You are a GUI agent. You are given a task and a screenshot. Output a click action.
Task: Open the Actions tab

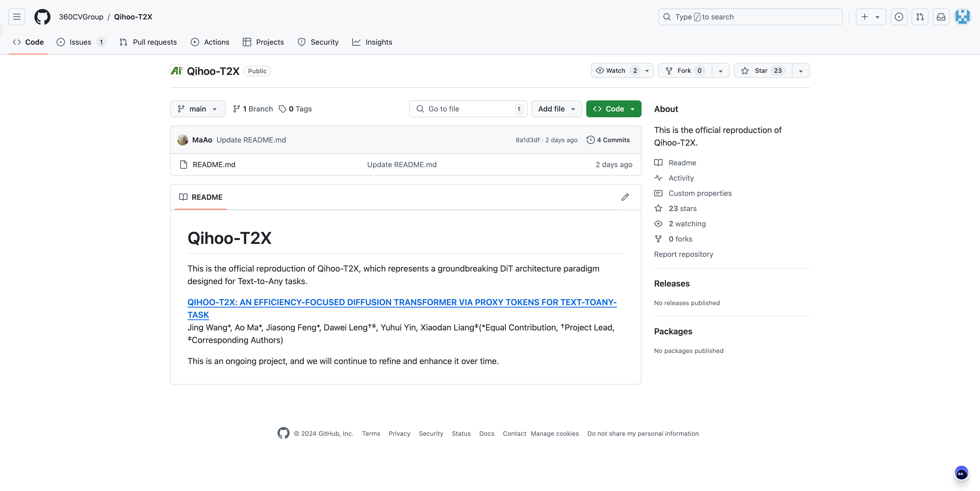tap(210, 42)
